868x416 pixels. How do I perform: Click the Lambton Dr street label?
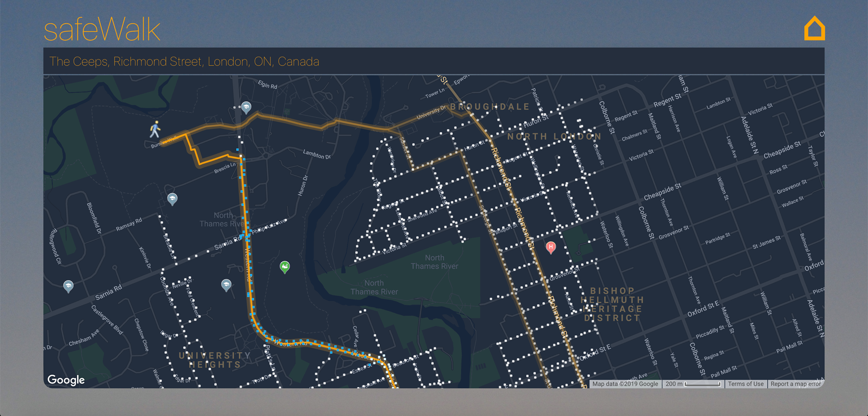pyautogui.click(x=317, y=154)
